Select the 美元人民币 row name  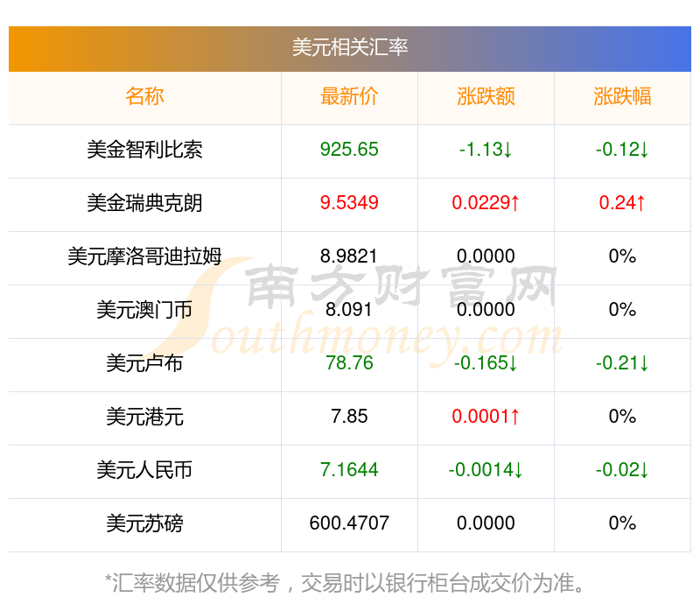(144, 470)
